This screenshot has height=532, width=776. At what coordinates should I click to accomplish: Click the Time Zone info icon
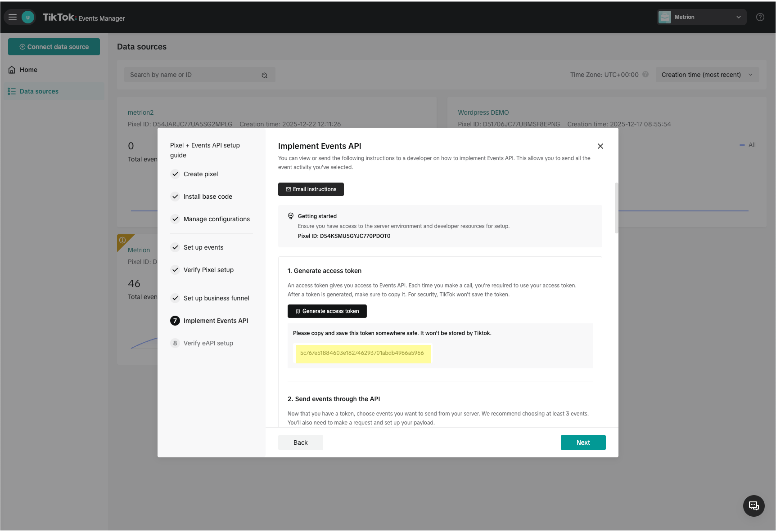645,74
